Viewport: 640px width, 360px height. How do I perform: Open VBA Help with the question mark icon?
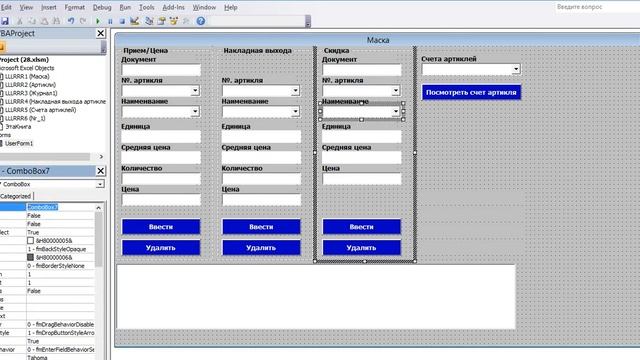click(x=200, y=21)
